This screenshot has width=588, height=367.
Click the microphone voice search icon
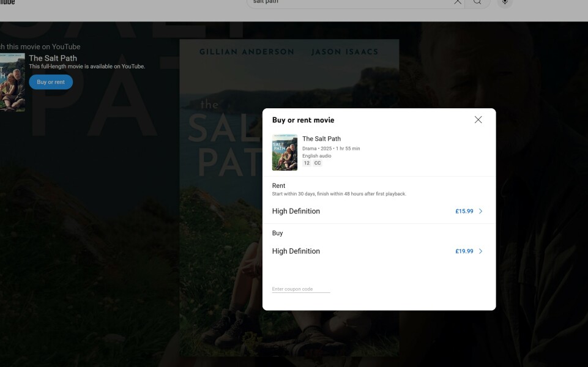[504, 2]
